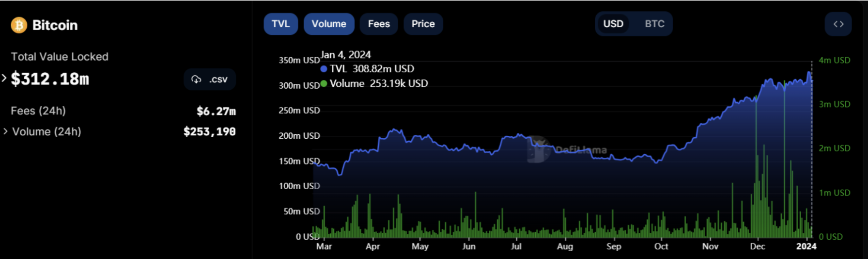Click the cloud download icon
The height and width of the screenshot is (259, 868).
click(x=196, y=80)
